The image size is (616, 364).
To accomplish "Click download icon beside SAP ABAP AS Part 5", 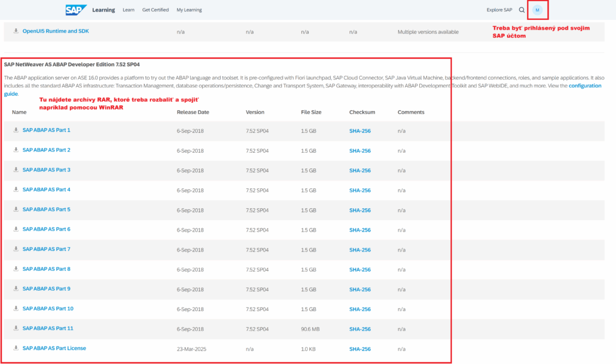I will [x=16, y=209].
